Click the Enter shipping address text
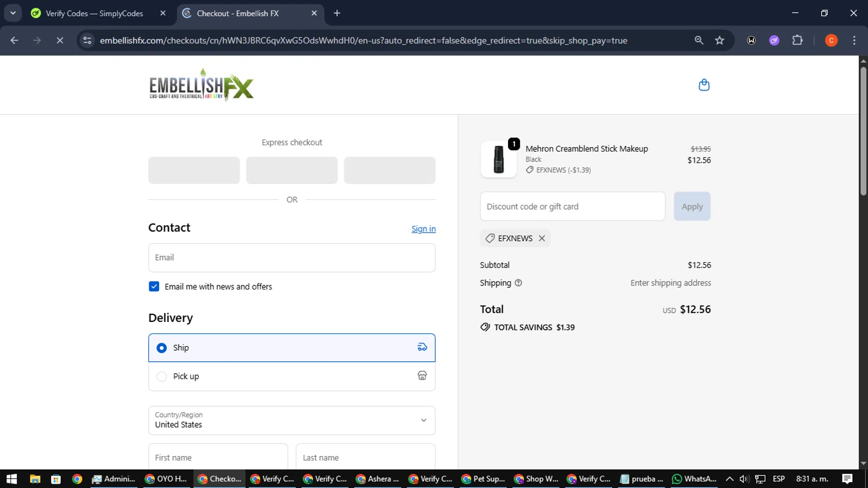The image size is (868, 488). tap(671, 283)
